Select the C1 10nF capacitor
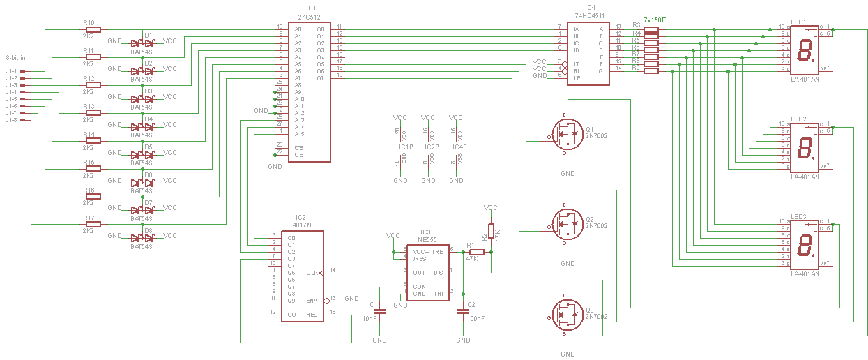 (379, 311)
